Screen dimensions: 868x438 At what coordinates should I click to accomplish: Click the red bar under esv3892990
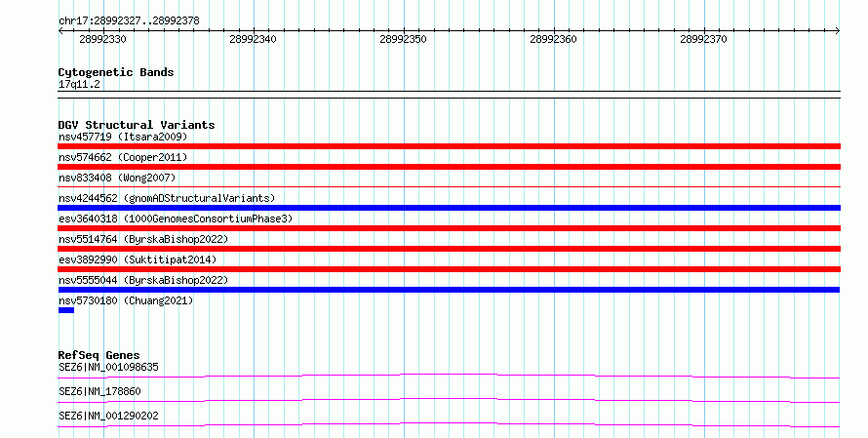[x=449, y=269]
